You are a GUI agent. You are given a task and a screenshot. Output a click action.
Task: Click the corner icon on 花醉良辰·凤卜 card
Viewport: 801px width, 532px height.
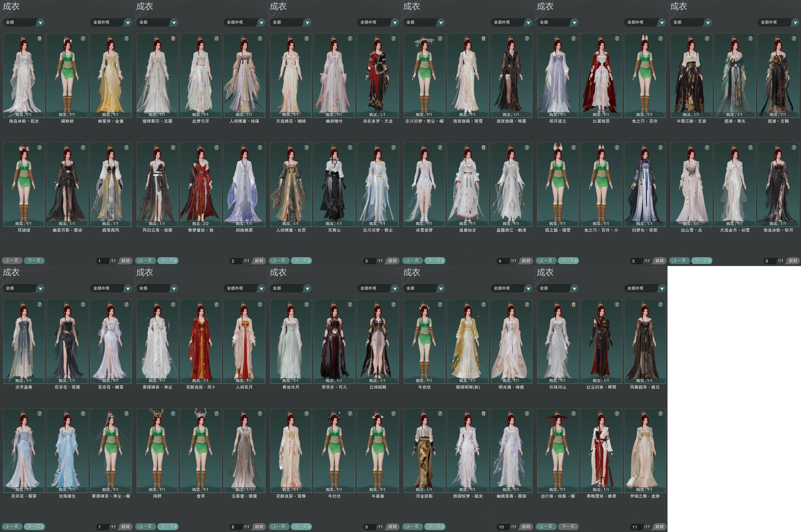pos(216,304)
